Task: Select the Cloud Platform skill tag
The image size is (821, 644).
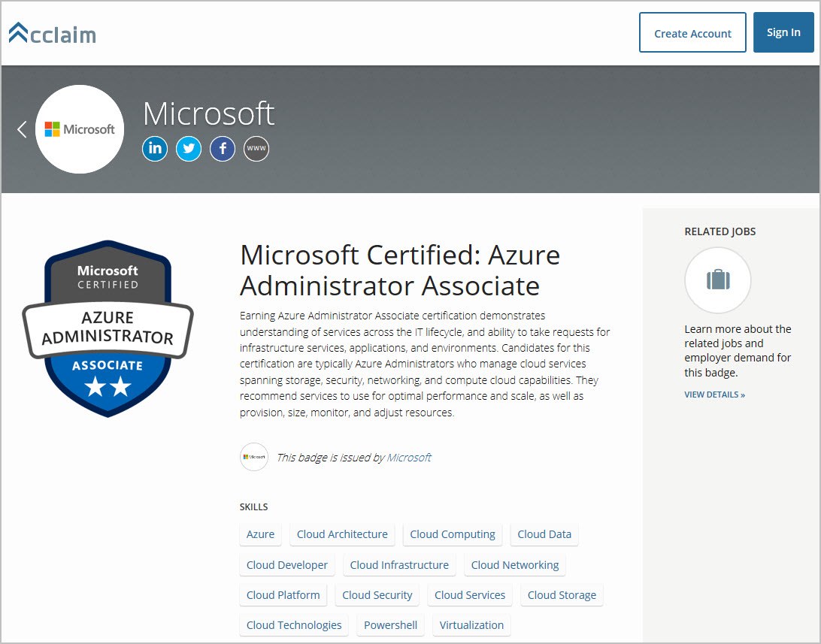Action: (283, 595)
